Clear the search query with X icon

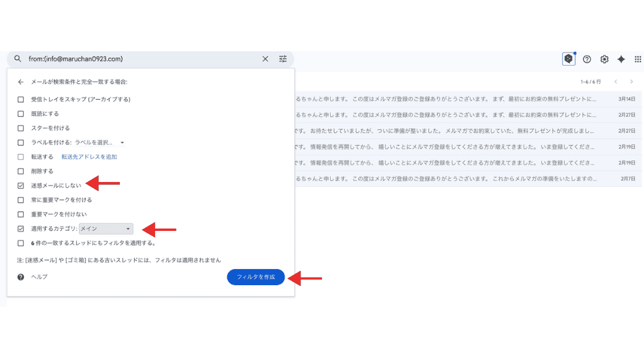pos(265,59)
